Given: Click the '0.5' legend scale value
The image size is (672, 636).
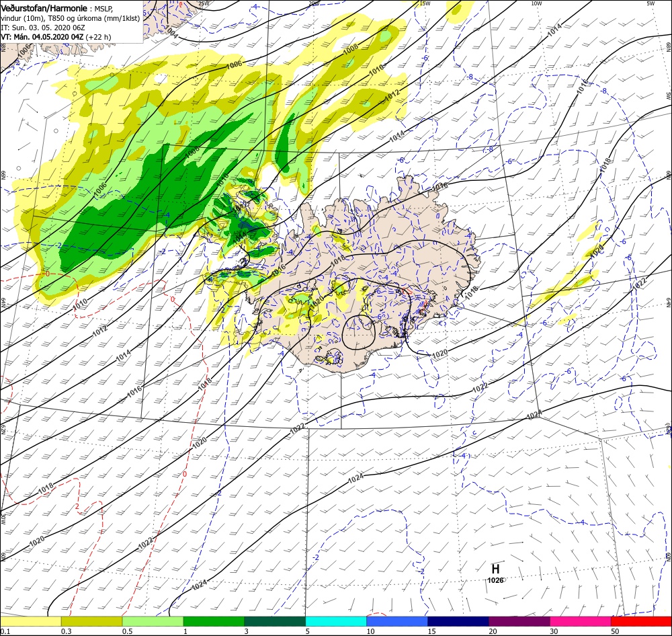Looking at the screenshot, I should point(127,631).
